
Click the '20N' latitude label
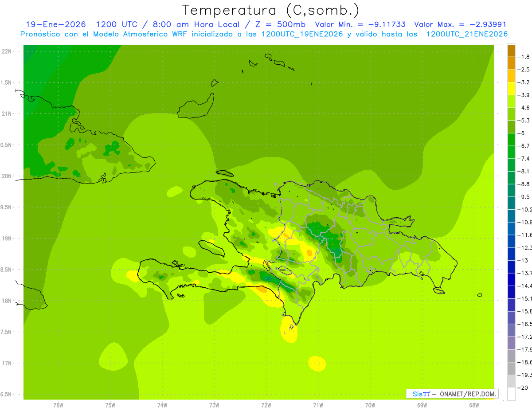pyautogui.click(x=7, y=176)
